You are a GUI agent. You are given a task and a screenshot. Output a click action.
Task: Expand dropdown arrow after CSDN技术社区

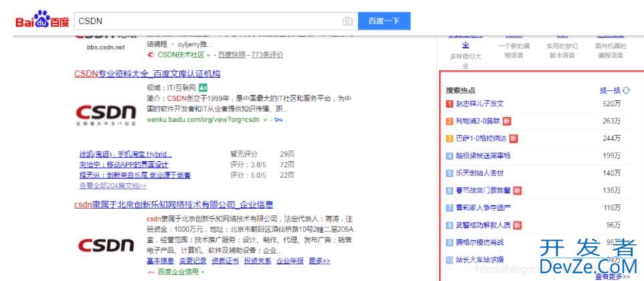coord(209,55)
